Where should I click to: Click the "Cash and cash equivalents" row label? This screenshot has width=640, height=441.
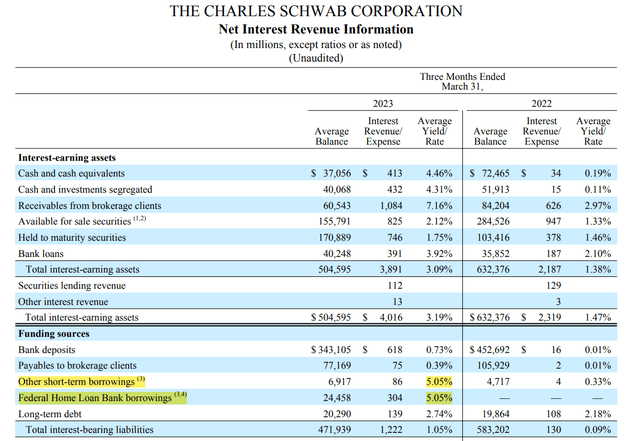tap(71, 174)
